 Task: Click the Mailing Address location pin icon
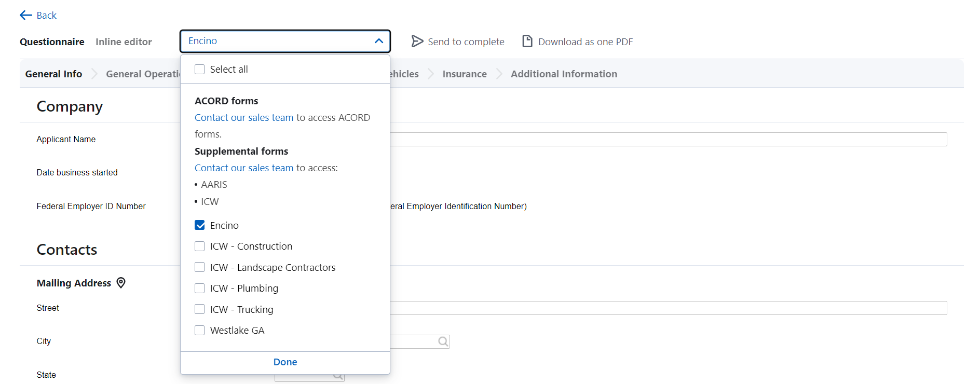click(x=121, y=283)
